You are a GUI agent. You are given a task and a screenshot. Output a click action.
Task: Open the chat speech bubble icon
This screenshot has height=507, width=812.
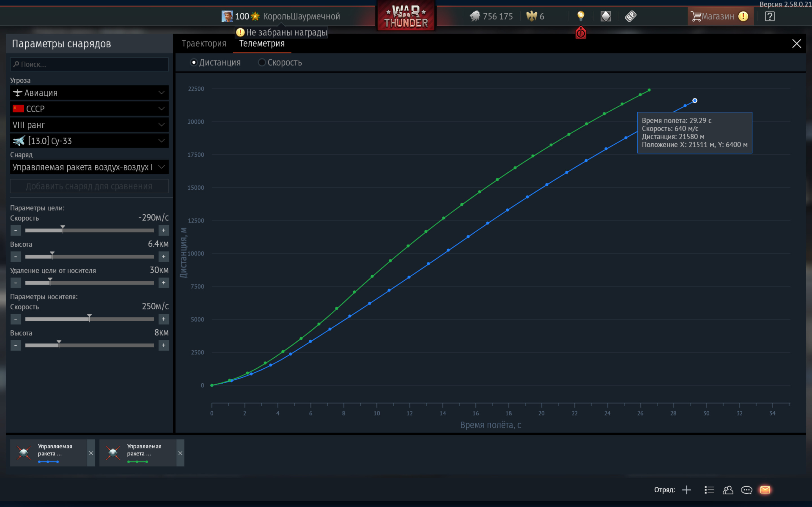[x=746, y=490]
